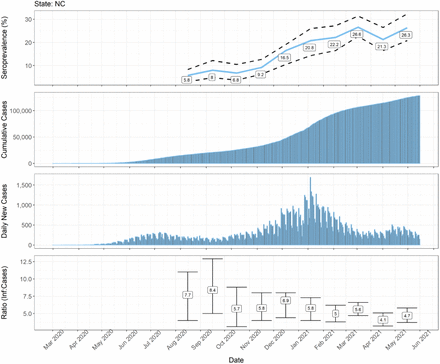440x364 pixels.
Task: Click the State: NC title
Action: tap(50, 4)
